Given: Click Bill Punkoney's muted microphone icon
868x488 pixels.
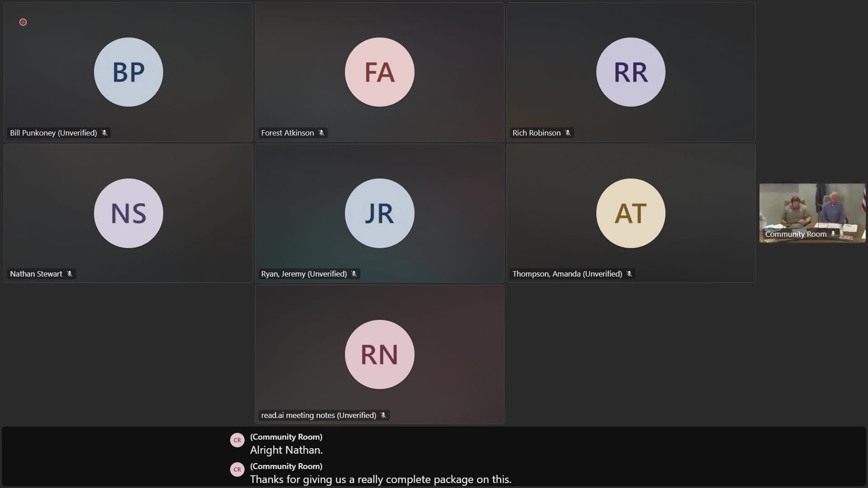Looking at the screenshot, I should (104, 133).
